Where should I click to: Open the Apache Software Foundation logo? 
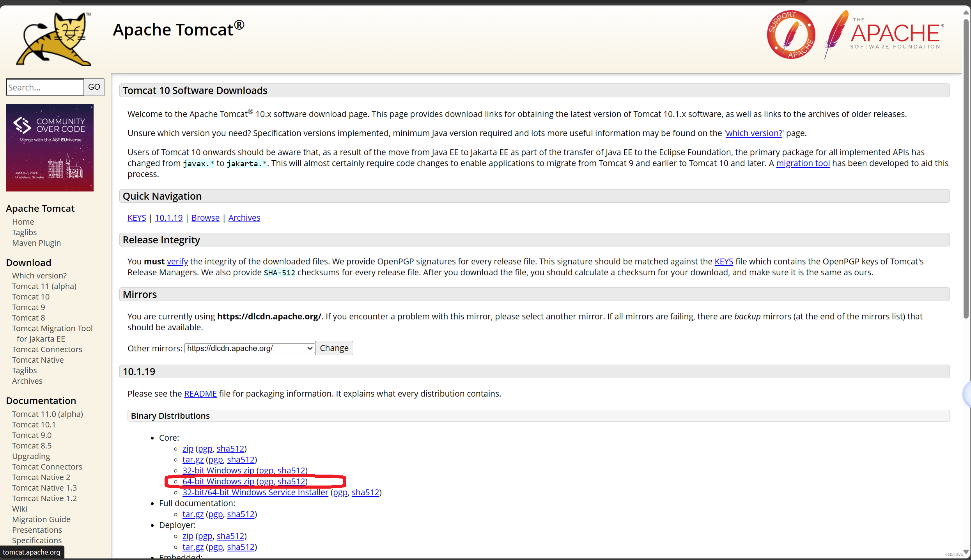click(884, 34)
